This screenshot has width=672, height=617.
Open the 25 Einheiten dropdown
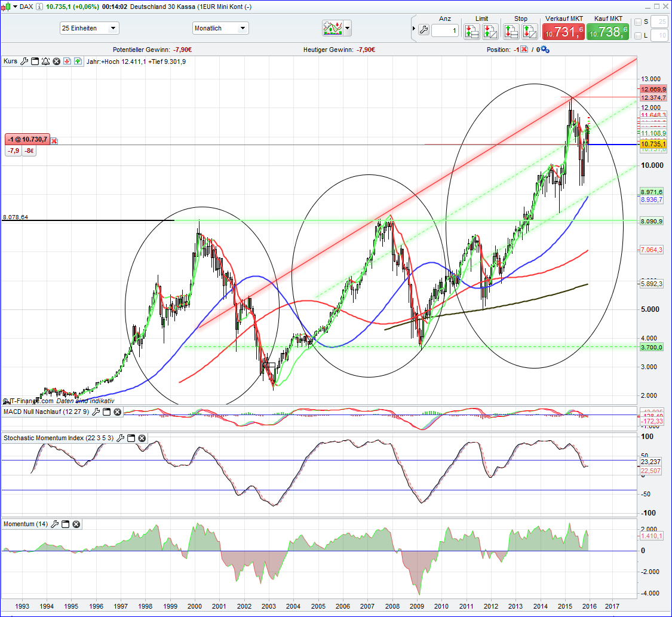click(x=112, y=27)
